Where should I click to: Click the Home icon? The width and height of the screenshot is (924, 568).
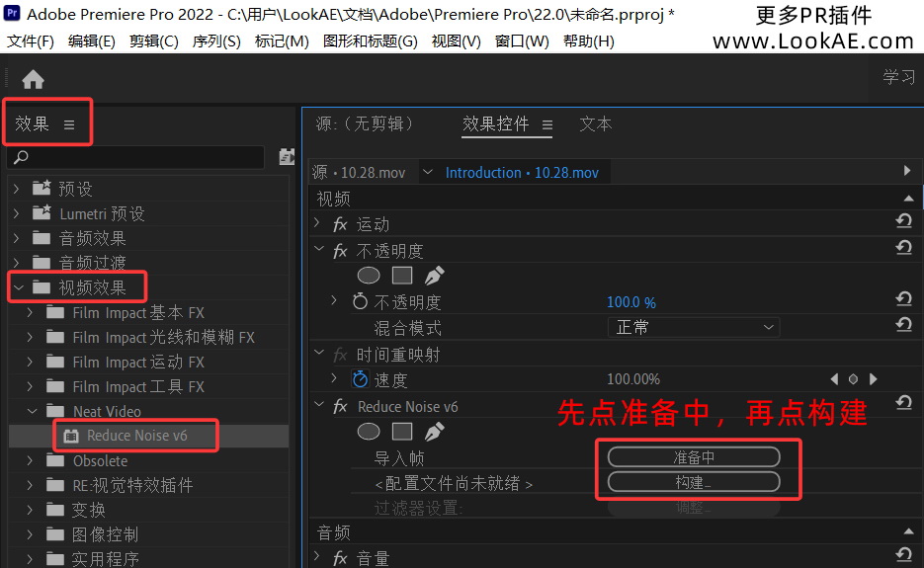(x=33, y=80)
